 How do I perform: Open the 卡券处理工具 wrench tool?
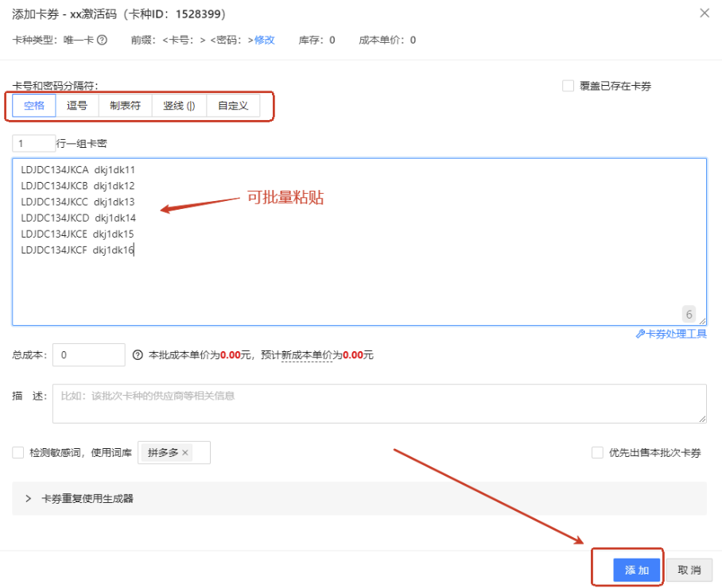click(x=671, y=334)
